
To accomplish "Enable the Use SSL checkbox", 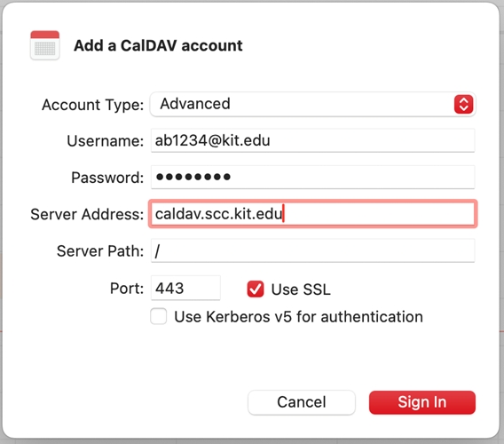I will (x=256, y=289).
